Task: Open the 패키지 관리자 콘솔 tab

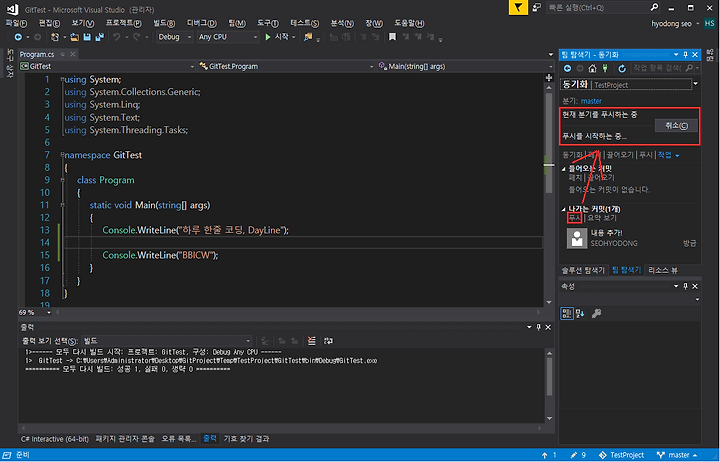Action: [x=125, y=439]
